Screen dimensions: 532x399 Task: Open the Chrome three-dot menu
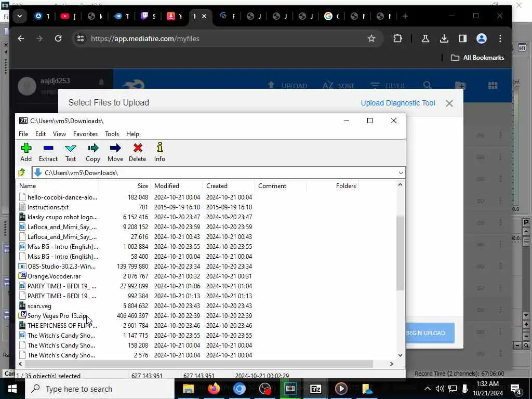coord(500,38)
